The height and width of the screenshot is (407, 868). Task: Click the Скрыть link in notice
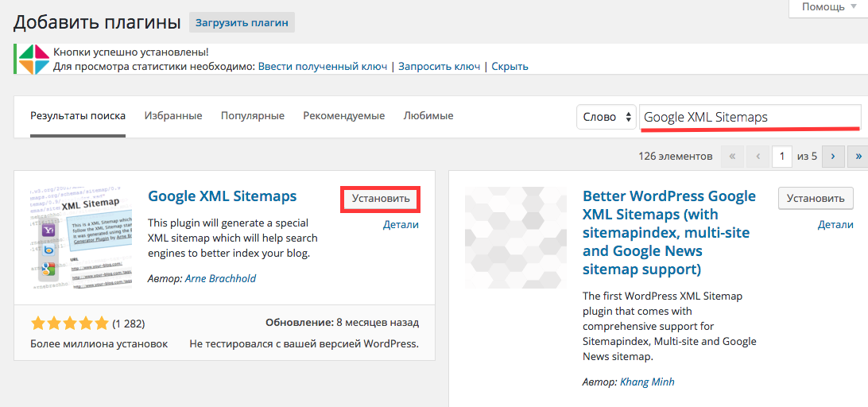[510, 67]
